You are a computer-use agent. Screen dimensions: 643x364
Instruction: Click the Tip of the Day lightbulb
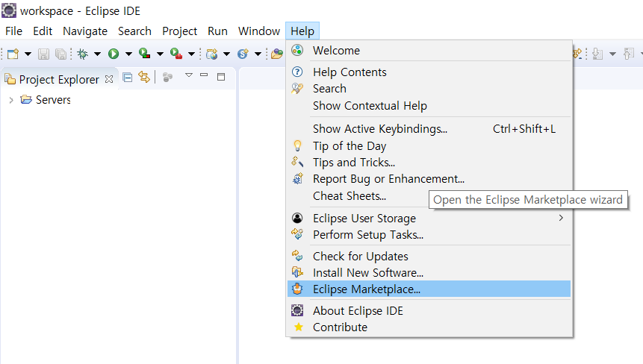point(297,145)
